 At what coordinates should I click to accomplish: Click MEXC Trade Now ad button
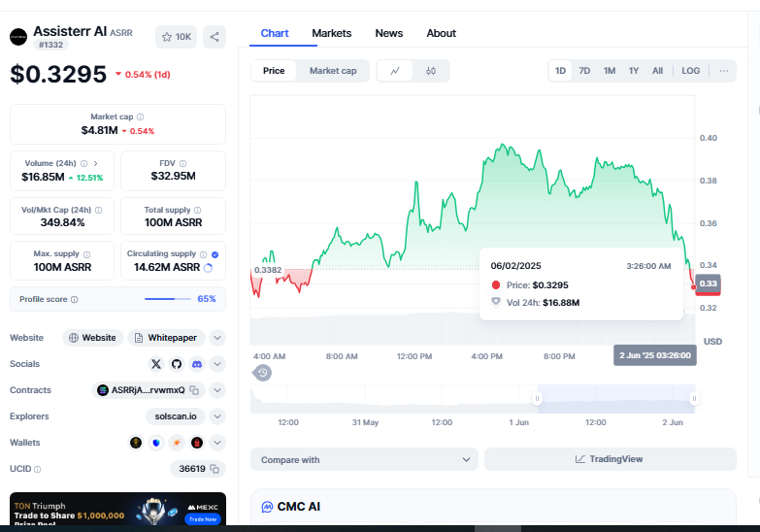pos(203,519)
